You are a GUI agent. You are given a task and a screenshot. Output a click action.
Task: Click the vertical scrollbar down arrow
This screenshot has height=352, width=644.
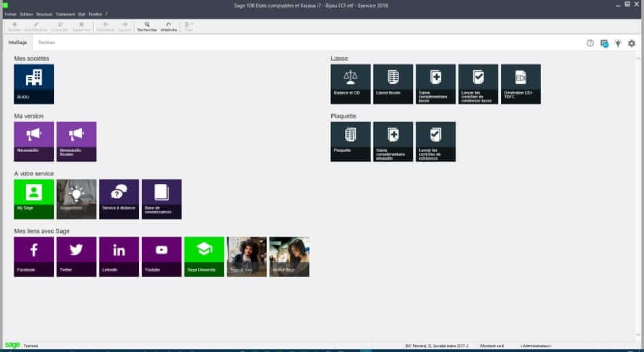coord(639,335)
